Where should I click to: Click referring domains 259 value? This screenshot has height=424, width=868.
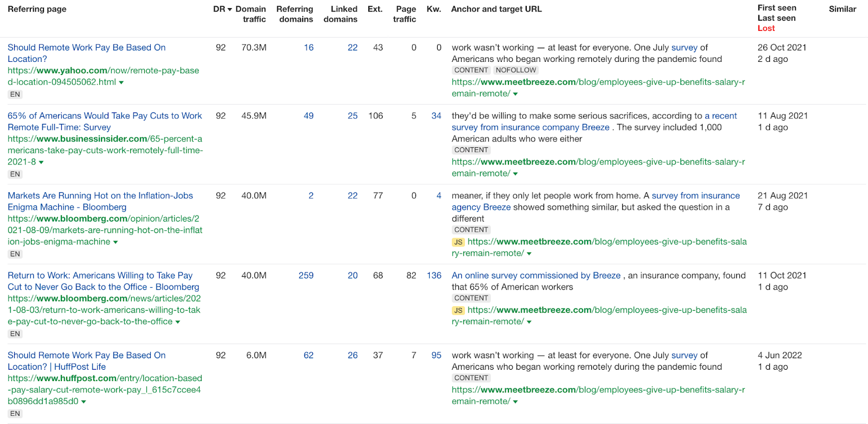306,276
